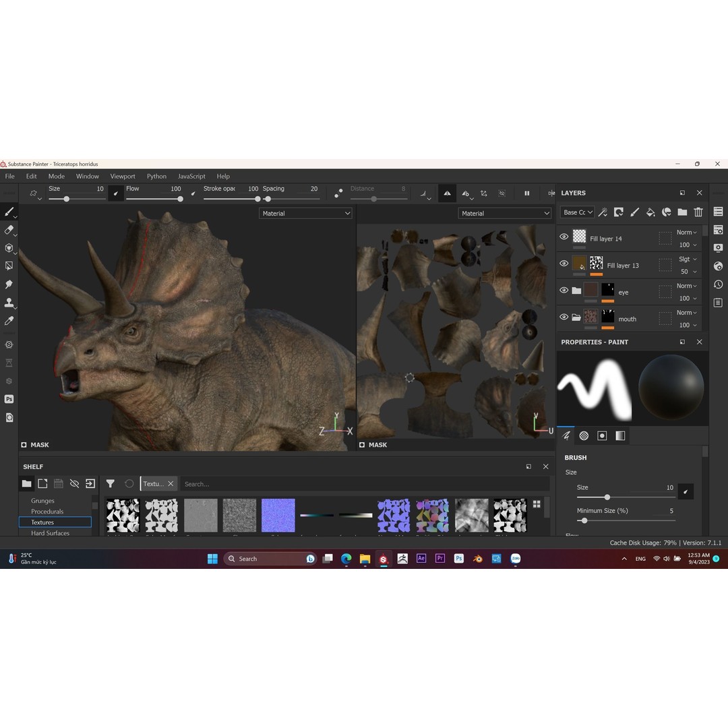Open Texture Set List panel icon
This screenshot has height=728, width=728.
tap(719, 212)
